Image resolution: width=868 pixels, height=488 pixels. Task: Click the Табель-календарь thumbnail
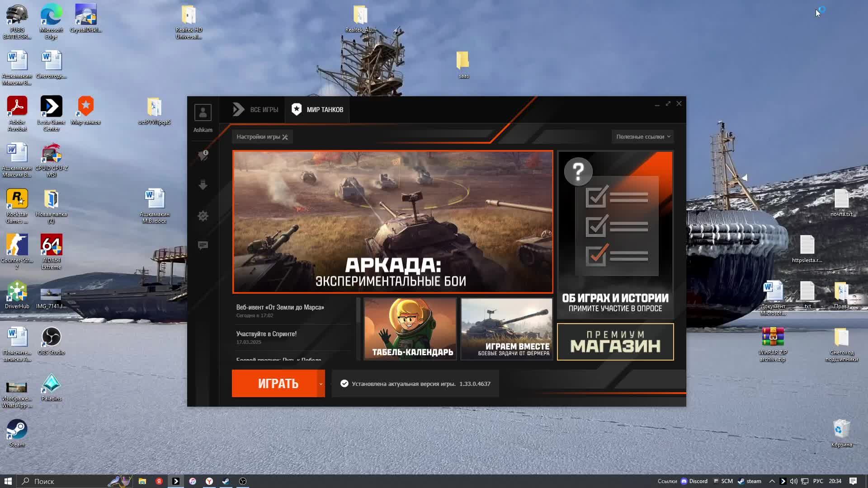(x=410, y=328)
